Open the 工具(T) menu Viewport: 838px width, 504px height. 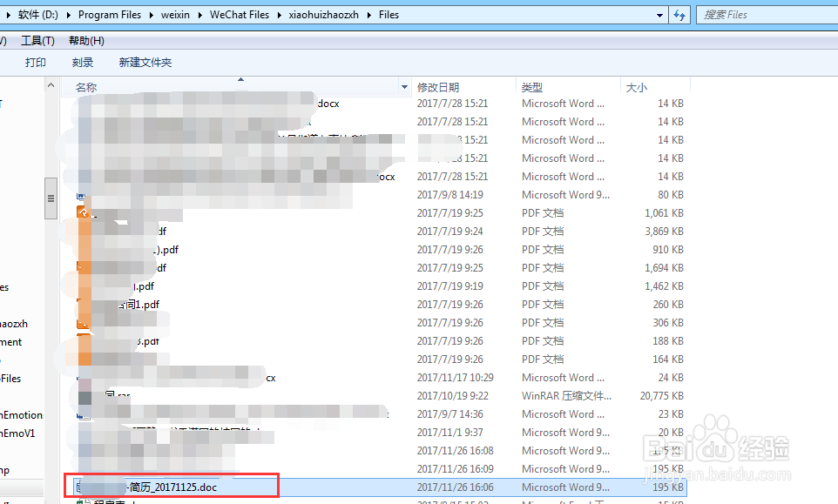(37, 41)
